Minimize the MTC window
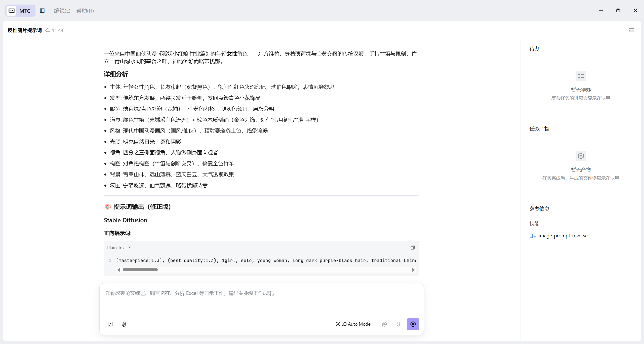Viewport: 644px width, 344px height. 601,10
